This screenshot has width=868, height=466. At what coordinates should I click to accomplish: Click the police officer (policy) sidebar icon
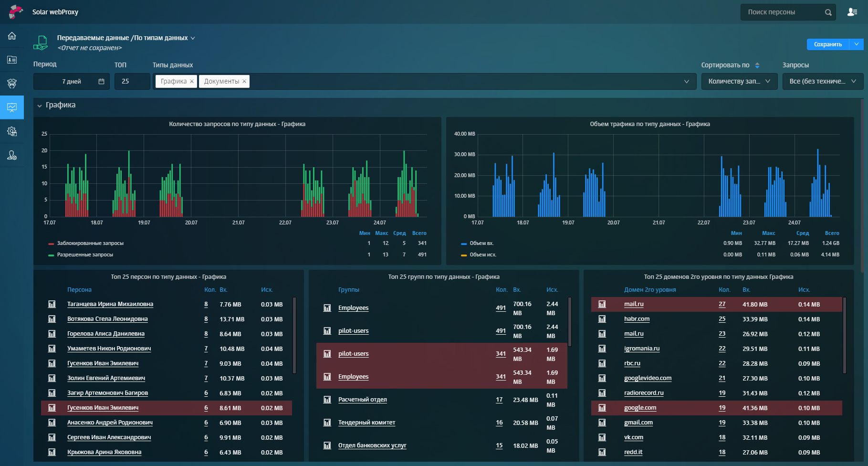click(x=12, y=84)
